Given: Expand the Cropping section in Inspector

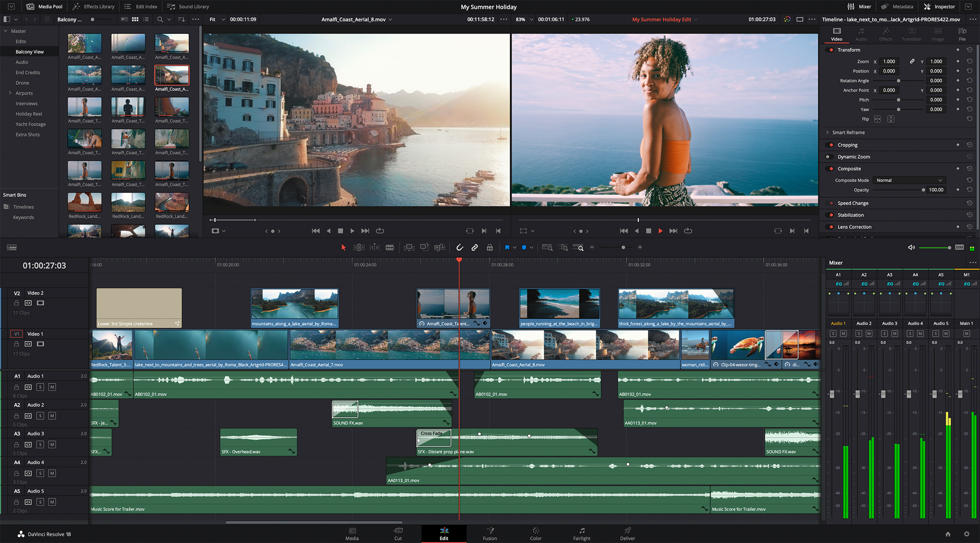Looking at the screenshot, I should tap(848, 144).
